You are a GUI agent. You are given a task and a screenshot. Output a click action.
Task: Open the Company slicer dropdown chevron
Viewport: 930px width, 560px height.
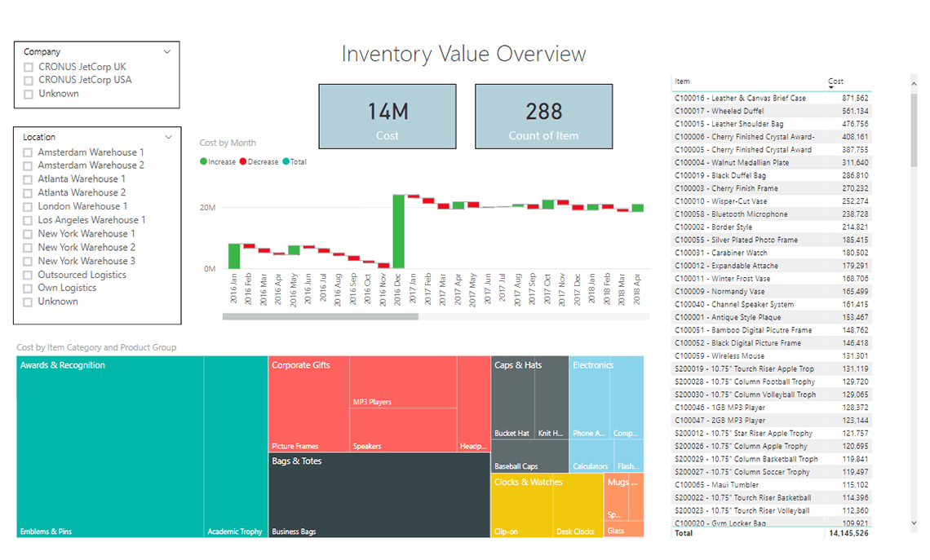coord(167,51)
